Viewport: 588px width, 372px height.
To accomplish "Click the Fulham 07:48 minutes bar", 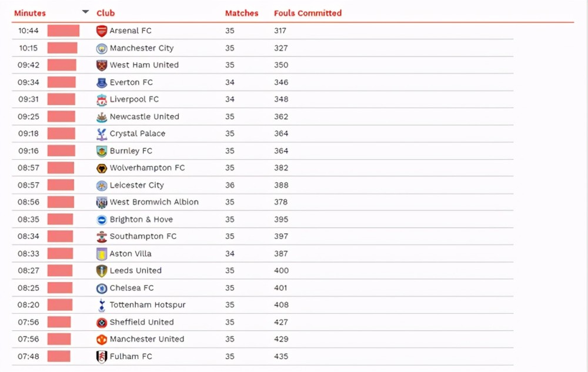I will point(59,356).
